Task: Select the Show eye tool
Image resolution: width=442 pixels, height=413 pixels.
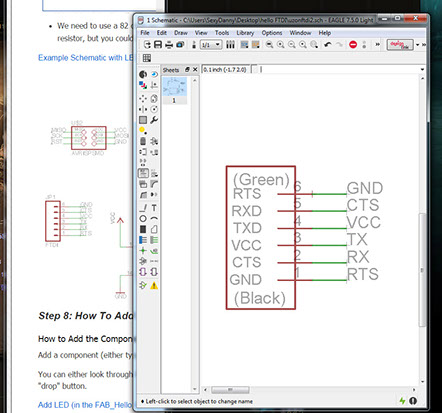Action: coord(154,74)
